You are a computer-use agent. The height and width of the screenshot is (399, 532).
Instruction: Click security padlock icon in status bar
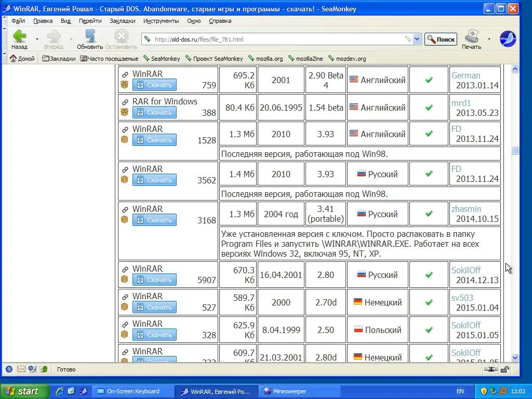coord(505,369)
